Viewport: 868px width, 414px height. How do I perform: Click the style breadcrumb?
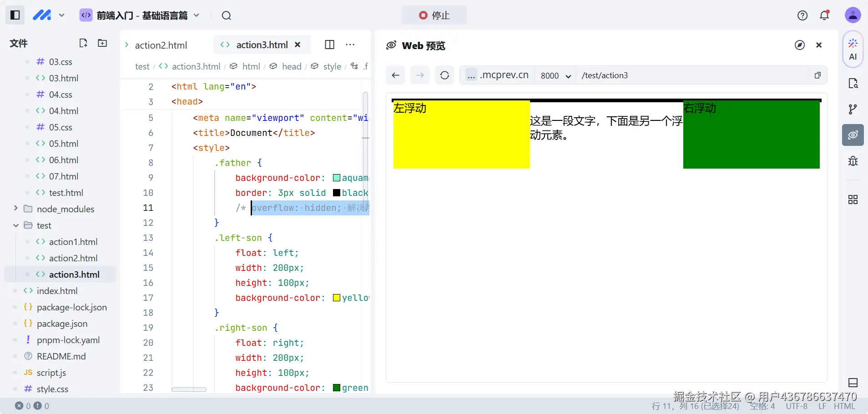coord(332,66)
